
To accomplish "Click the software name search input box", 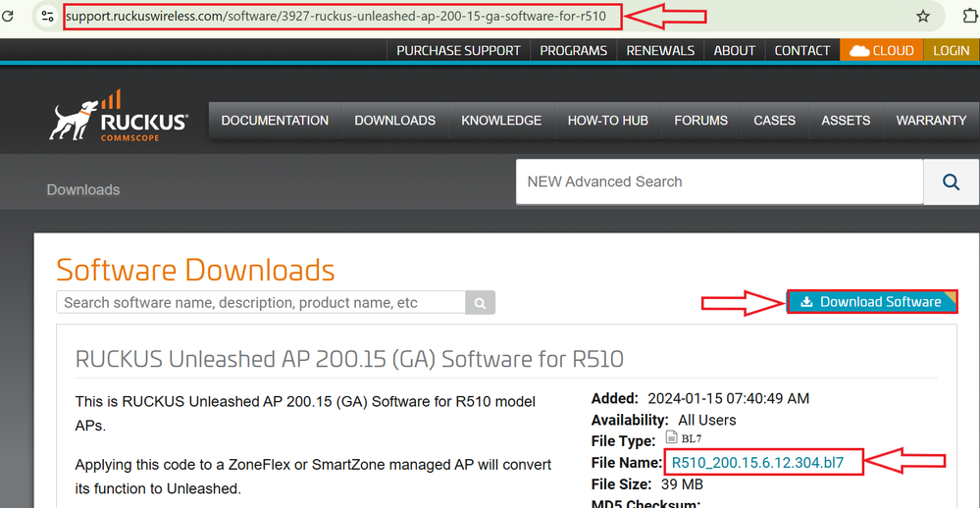I will pyautogui.click(x=260, y=303).
